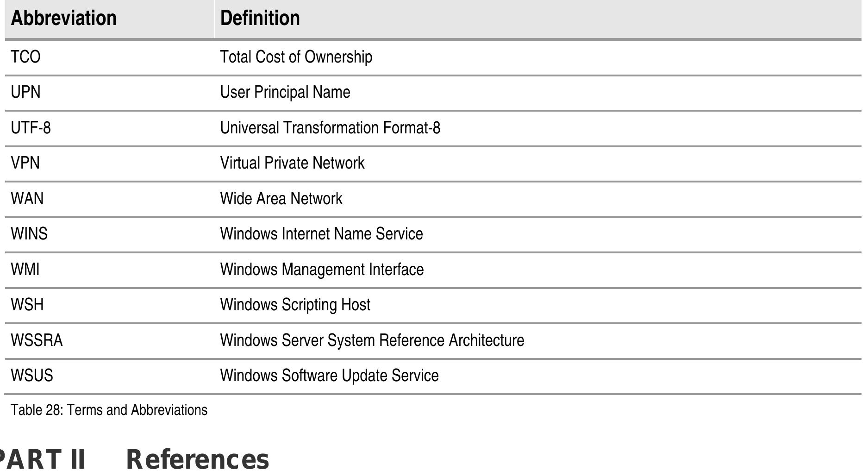Viewport: 868px width, 471px height.
Task: Click the Windows Software Update Service definition
Action: pos(329,376)
